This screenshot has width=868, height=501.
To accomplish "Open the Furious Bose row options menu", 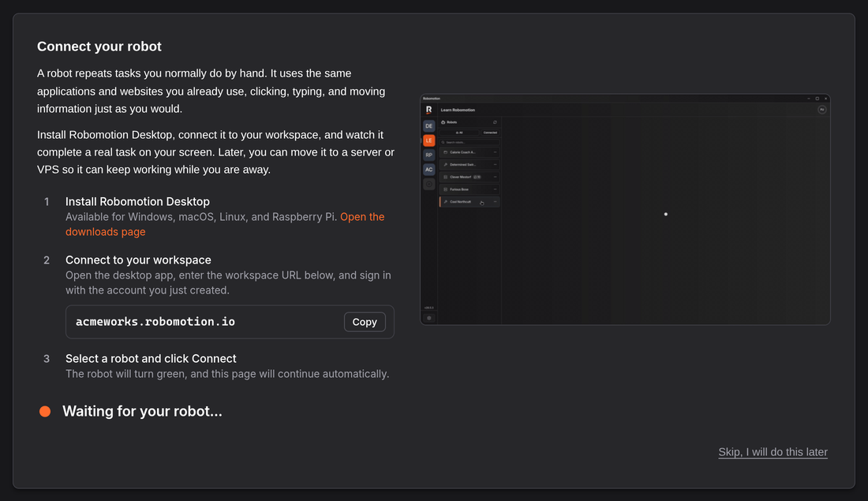I will pos(495,189).
